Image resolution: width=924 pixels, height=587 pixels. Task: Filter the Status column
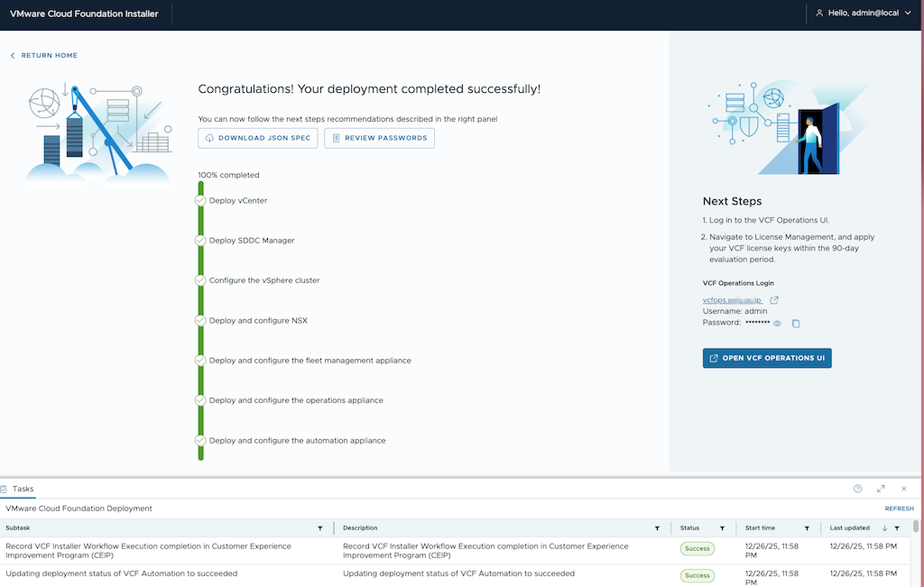(x=722, y=528)
